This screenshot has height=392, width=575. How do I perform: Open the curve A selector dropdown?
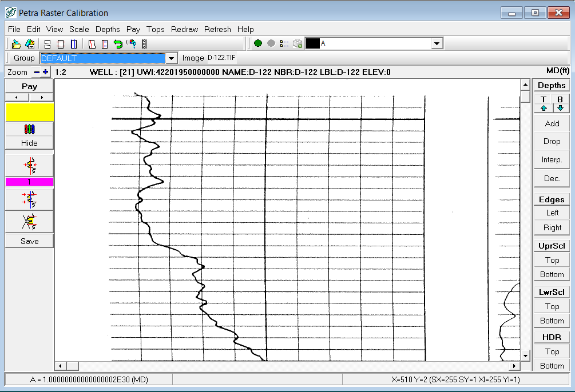click(437, 43)
